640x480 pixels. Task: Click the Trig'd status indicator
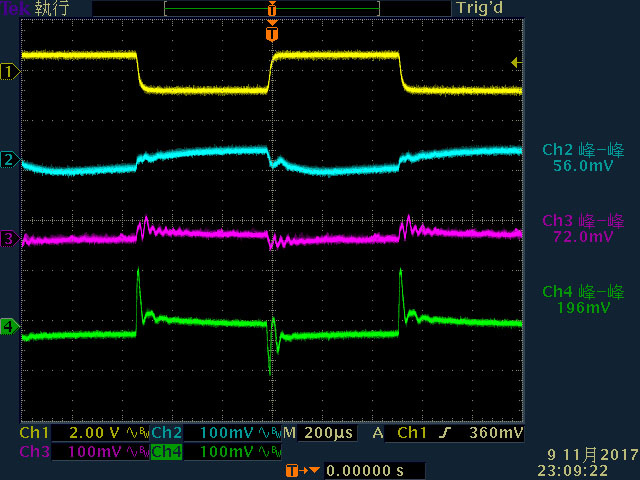(x=480, y=8)
